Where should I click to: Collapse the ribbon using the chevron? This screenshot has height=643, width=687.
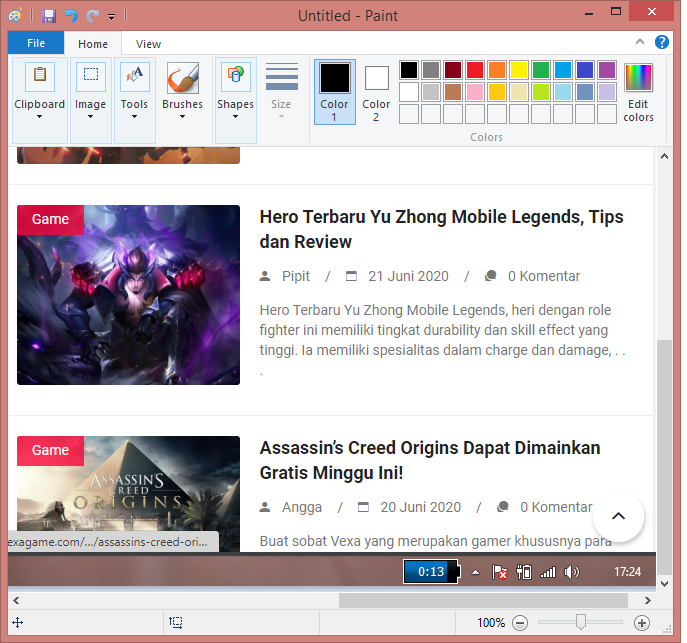coord(641,42)
